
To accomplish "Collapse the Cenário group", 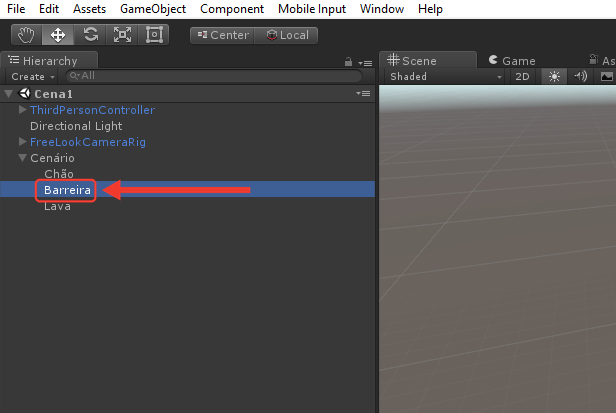I will pos(22,158).
